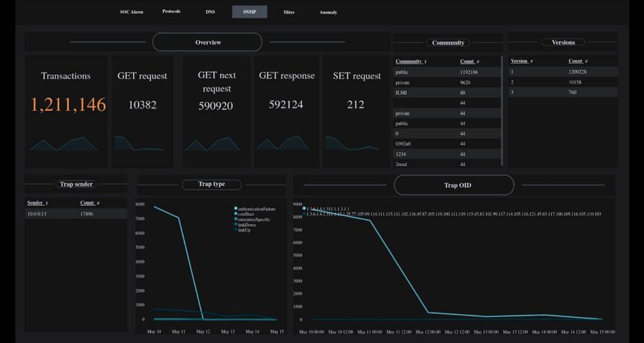
Task: Sort Trap sender table by Count
Action: pos(89,203)
